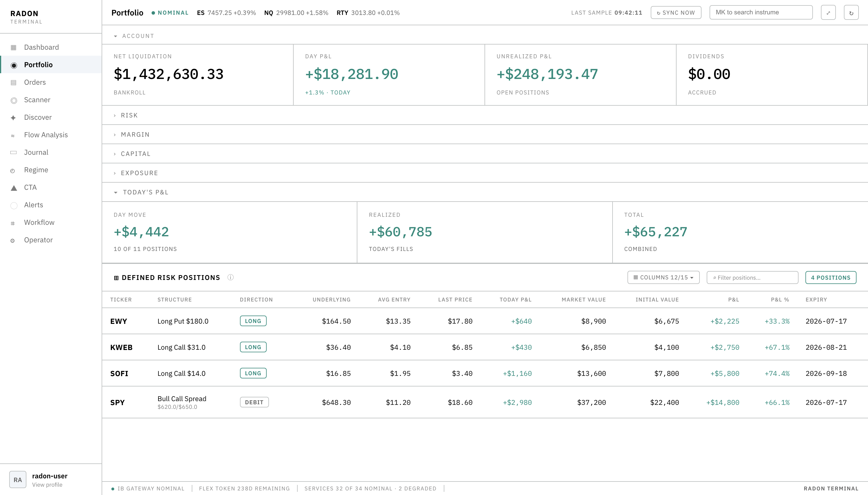Sort by the P&L % column header
This screenshot has width=868, height=495.
[x=780, y=299]
